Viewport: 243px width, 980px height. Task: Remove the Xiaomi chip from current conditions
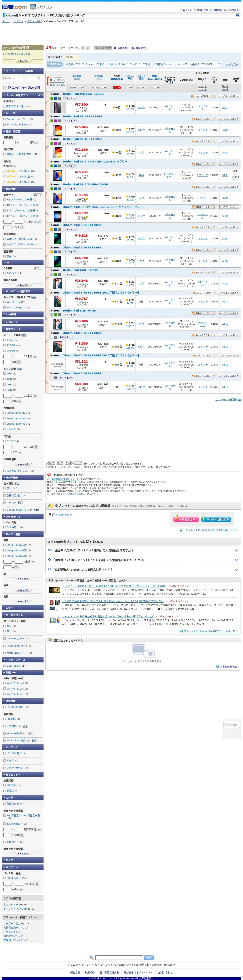76,57
